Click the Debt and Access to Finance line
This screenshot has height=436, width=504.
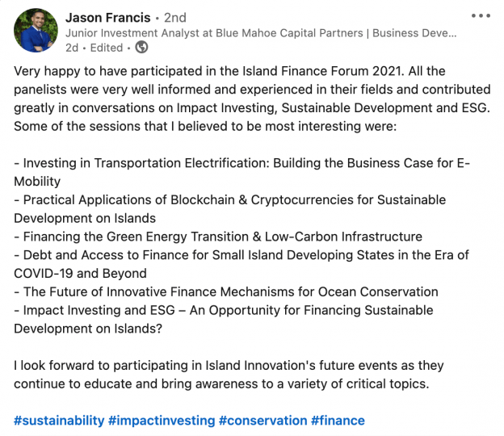pos(241,264)
